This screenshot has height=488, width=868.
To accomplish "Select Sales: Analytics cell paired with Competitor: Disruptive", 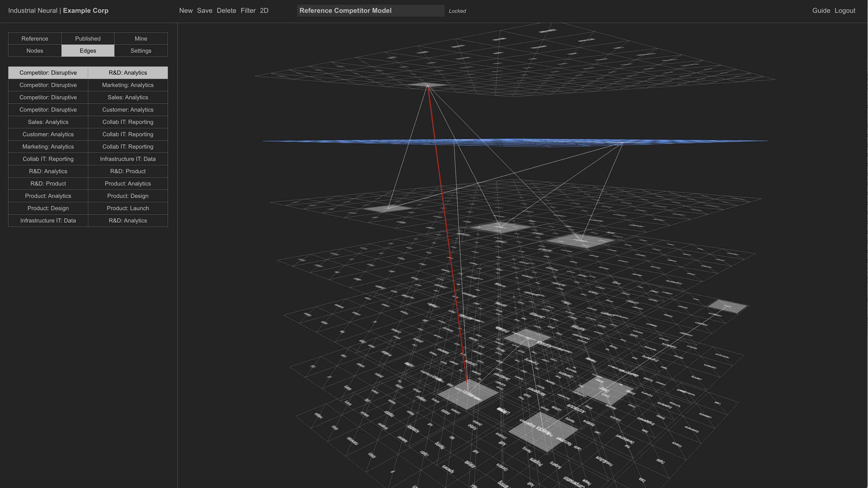I will pyautogui.click(x=128, y=97).
